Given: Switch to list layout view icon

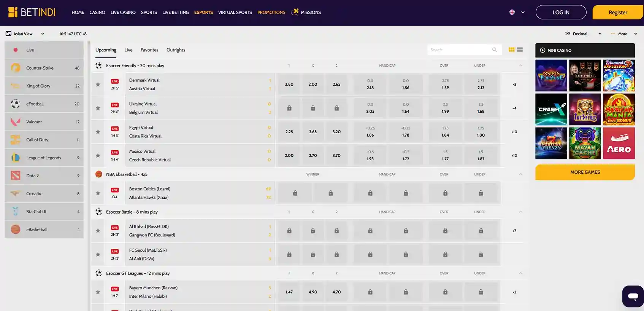Looking at the screenshot, I should (520, 50).
